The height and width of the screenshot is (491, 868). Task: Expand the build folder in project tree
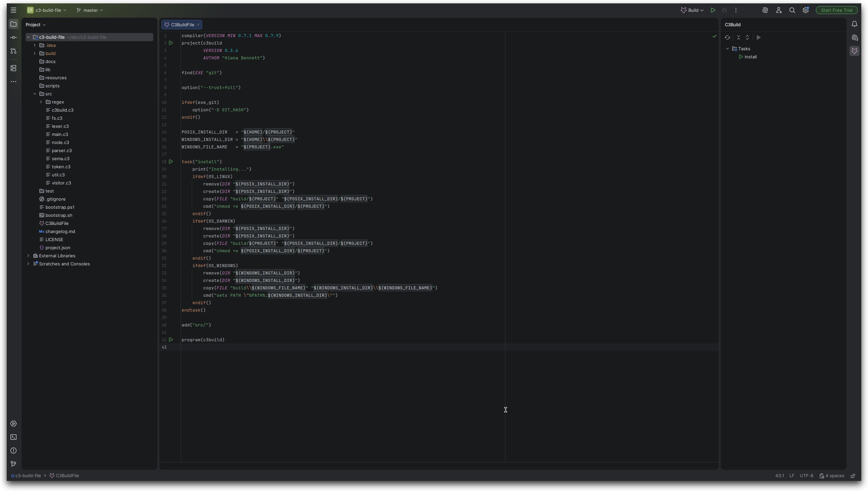[35, 53]
